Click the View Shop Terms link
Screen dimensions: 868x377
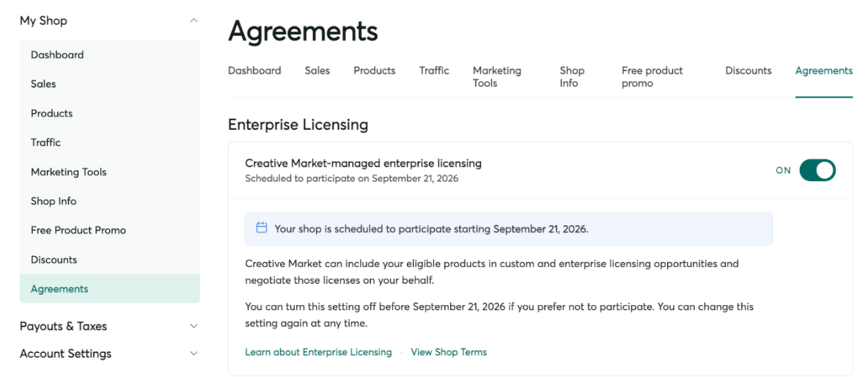click(449, 352)
